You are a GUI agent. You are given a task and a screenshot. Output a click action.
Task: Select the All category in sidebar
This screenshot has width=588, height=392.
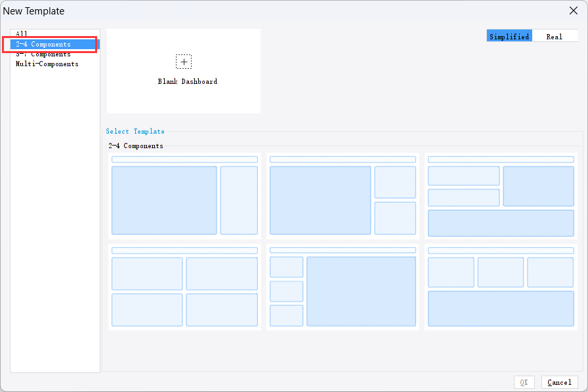(22, 33)
